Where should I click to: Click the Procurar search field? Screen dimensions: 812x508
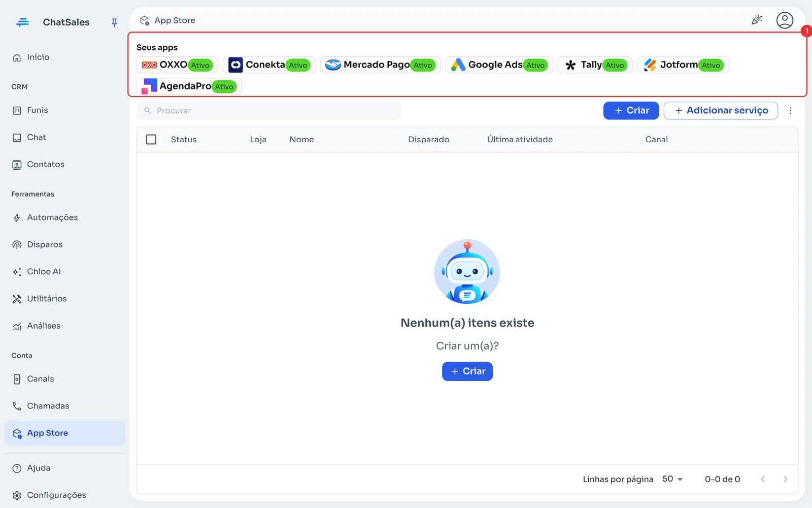click(269, 111)
